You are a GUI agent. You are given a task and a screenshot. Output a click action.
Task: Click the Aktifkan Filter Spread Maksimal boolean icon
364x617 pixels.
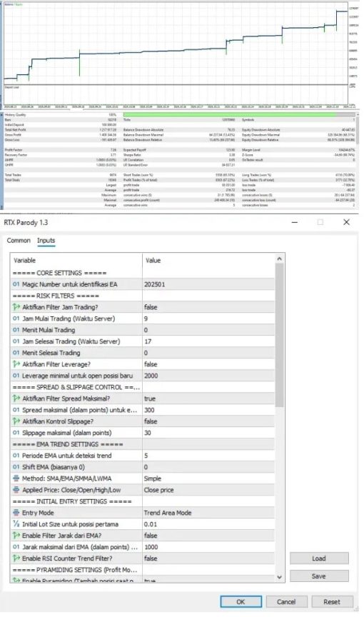point(16,398)
